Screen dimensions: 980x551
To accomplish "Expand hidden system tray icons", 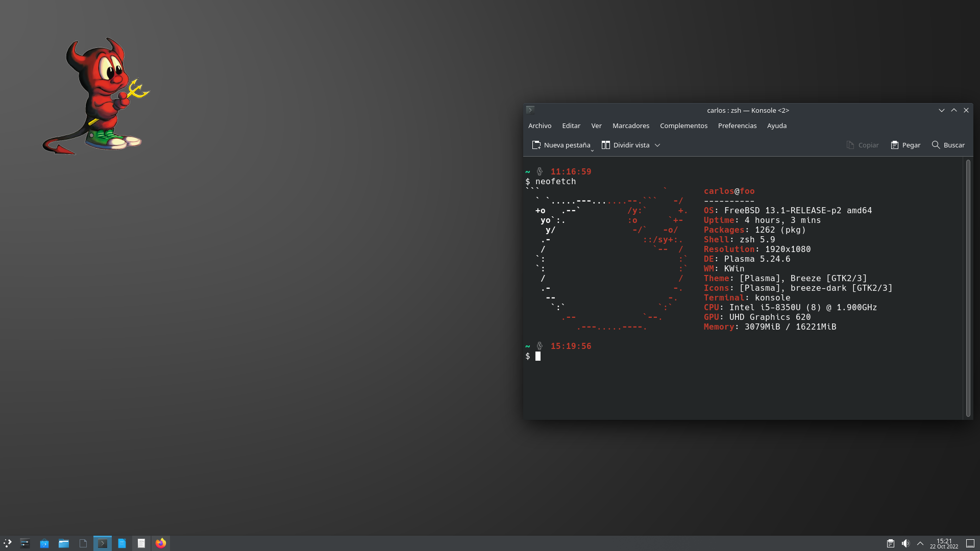I will 920,543.
